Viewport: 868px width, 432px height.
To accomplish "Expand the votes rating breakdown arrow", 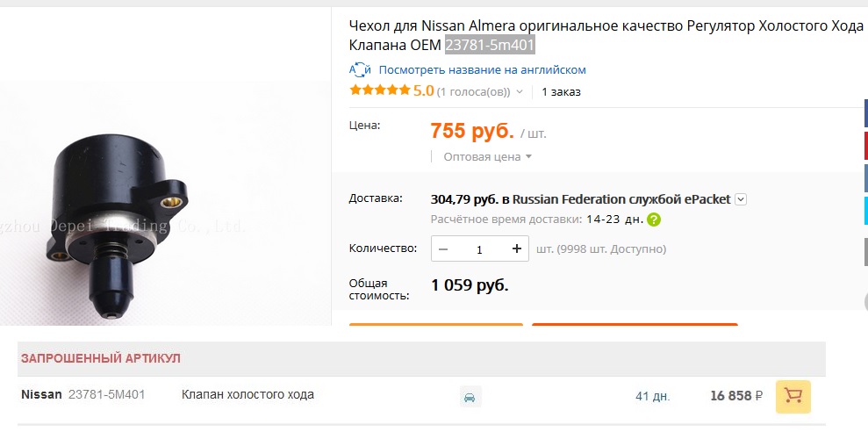I will click(x=520, y=91).
